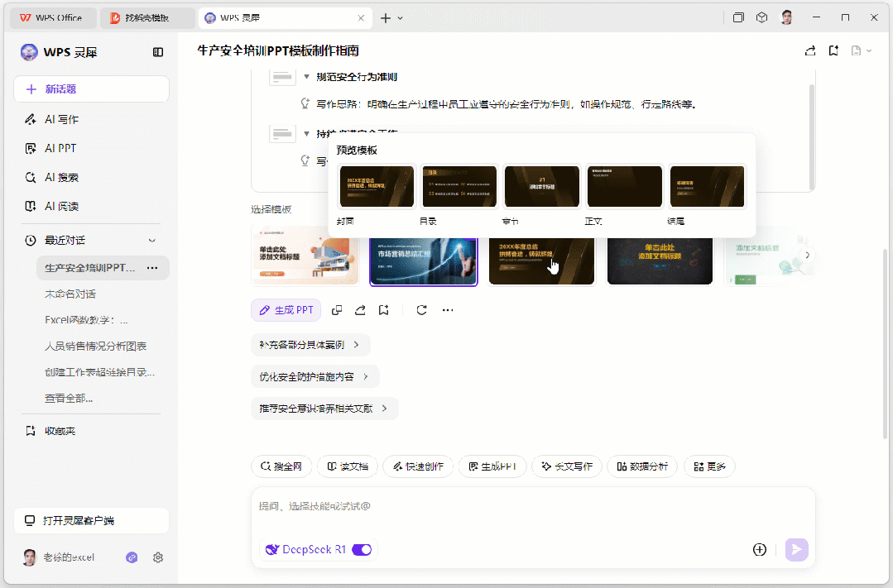
Task: Choose the dark yellow-title template
Action: [x=660, y=261]
